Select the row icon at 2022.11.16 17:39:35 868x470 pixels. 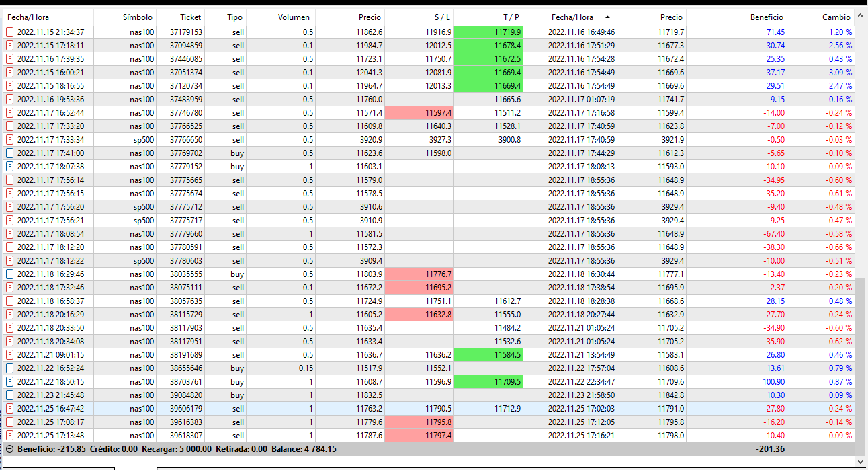coord(9,58)
